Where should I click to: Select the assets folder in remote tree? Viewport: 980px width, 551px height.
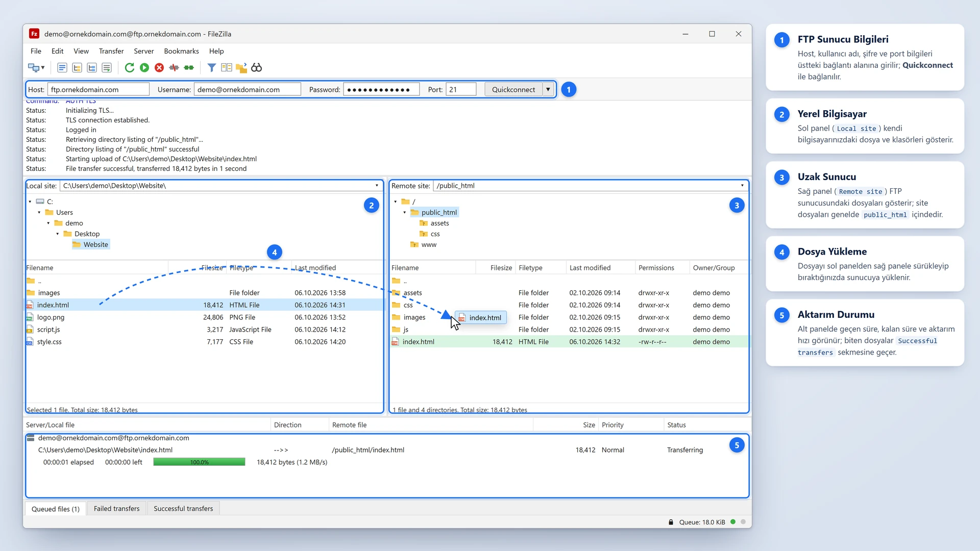pyautogui.click(x=434, y=223)
